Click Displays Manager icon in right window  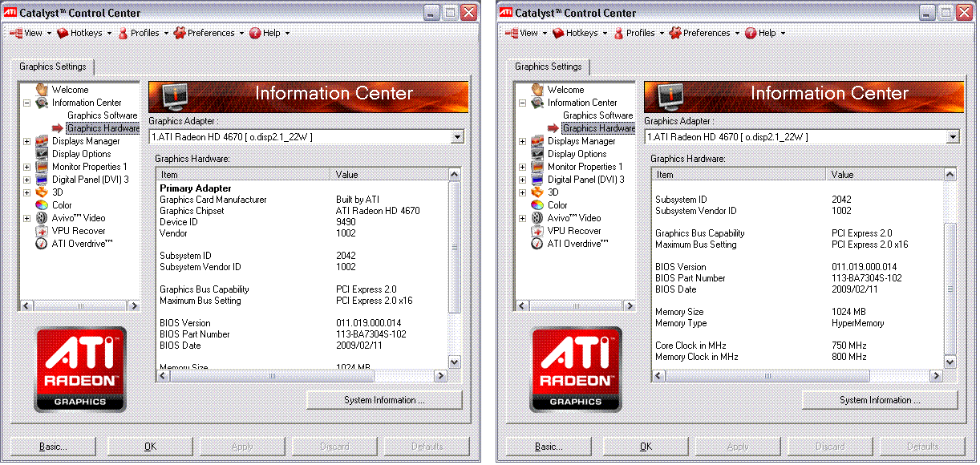tap(537, 141)
